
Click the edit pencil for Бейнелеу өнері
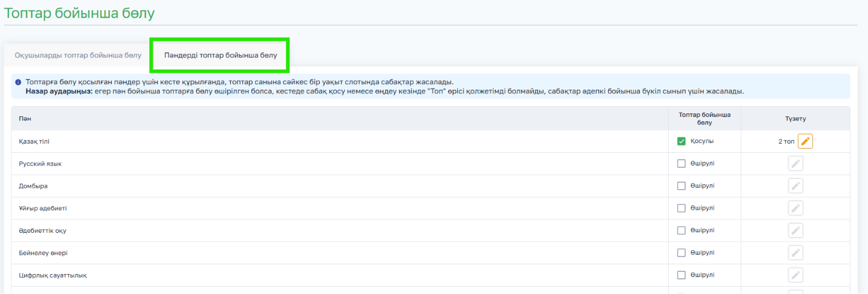(795, 253)
